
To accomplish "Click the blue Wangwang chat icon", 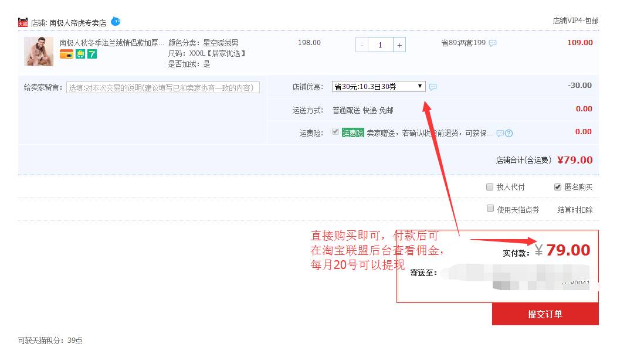I will (x=116, y=22).
